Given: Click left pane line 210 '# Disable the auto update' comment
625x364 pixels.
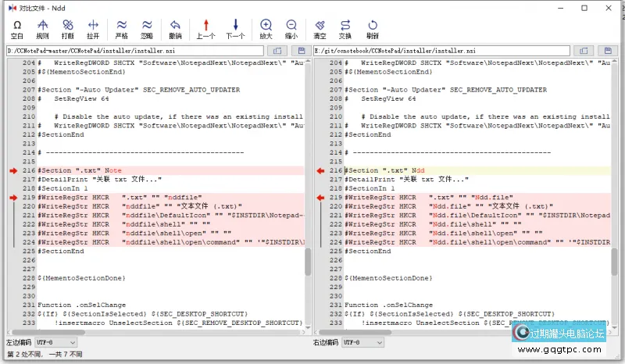Looking at the screenshot, I should pyautogui.click(x=179, y=117).
